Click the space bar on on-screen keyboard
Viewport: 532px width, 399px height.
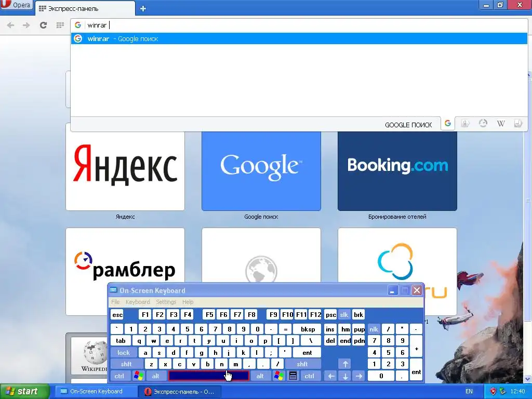tap(209, 376)
